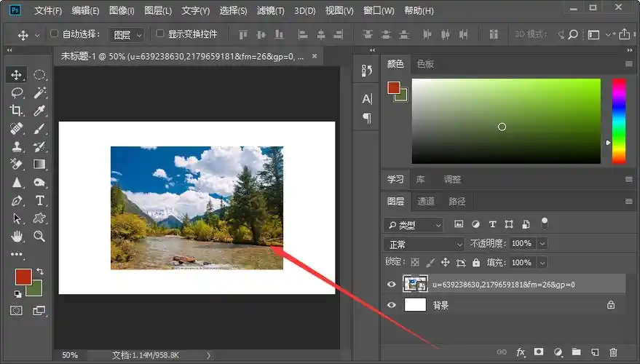640x364 pixels.
Task: Open the 颜色 panel flyout menu
Action: pos(628,64)
